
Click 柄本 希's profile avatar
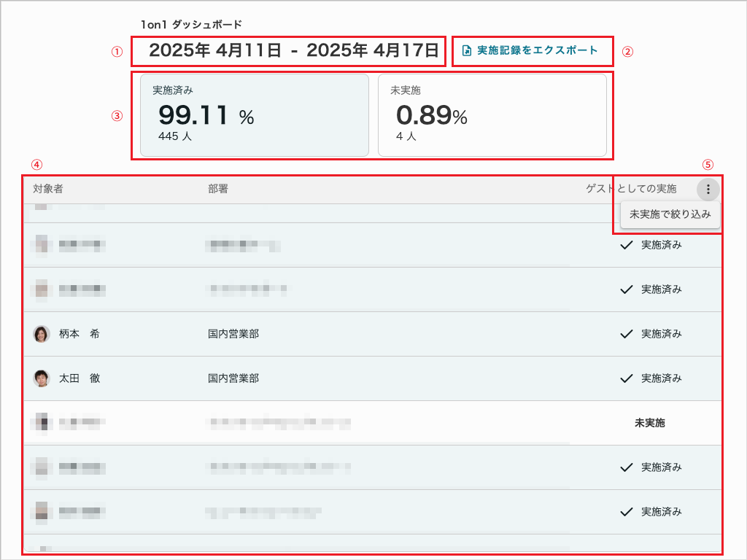tap(42, 334)
